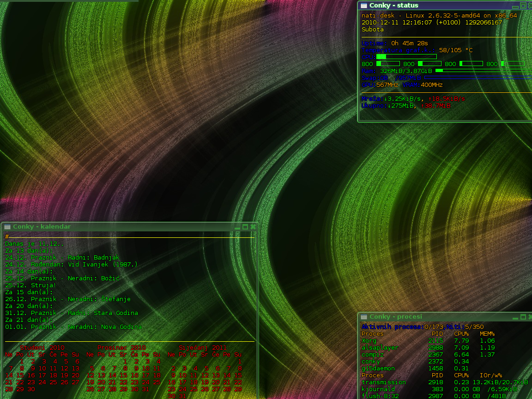Minimize the Conky - status window
This screenshot has height=399, width=532.
515,6
